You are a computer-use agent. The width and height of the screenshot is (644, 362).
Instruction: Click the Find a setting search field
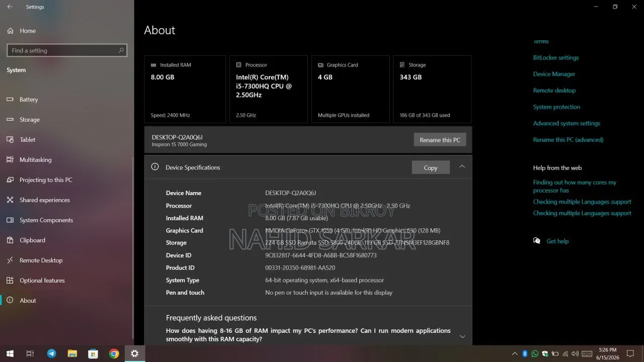67,50
